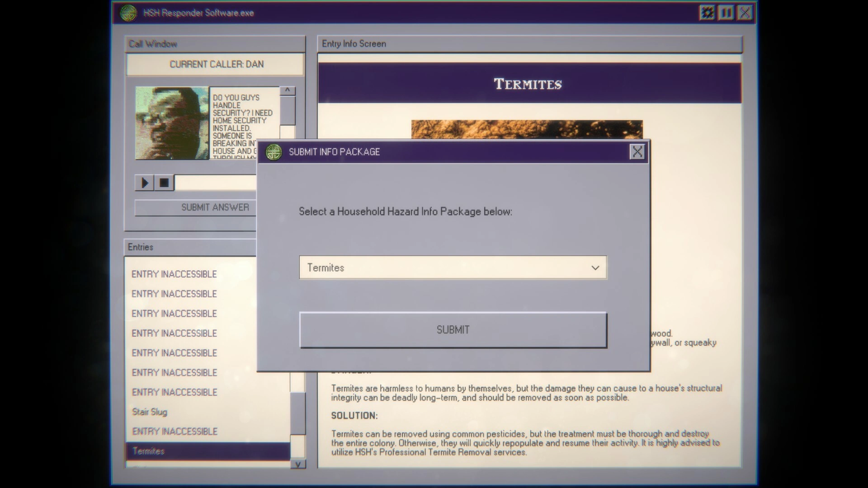This screenshot has height=488, width=868.
Task: Click the Call Window panel label
Action: point(153,43)
